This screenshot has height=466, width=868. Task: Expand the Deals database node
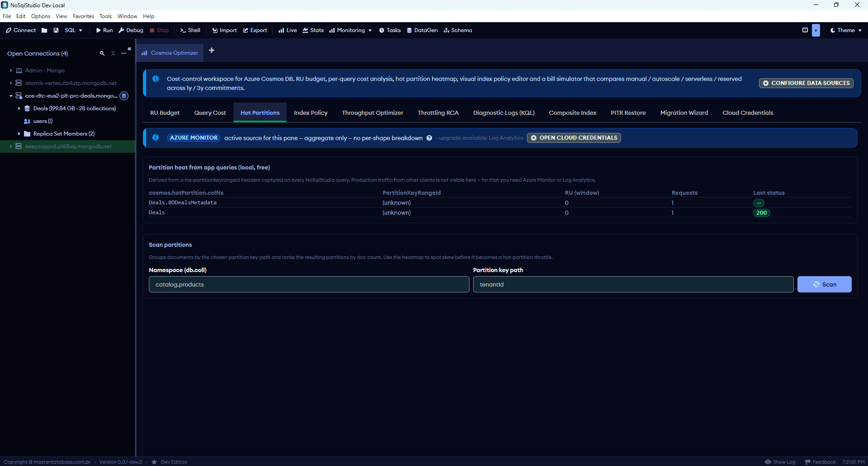tap(19, 108)
